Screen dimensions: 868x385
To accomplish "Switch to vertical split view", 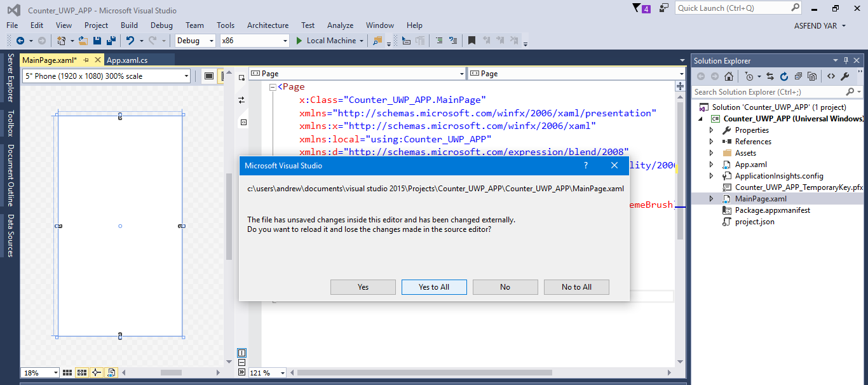I will [x=241, y=353].
